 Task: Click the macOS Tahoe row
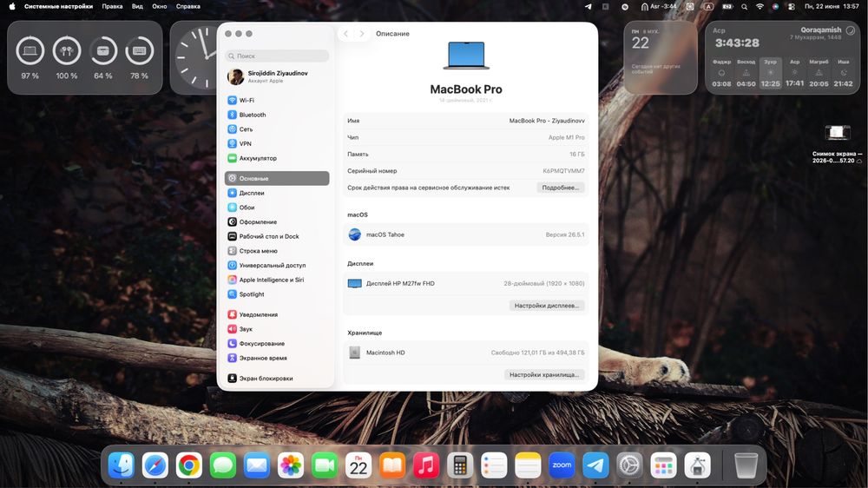(465, 234)
